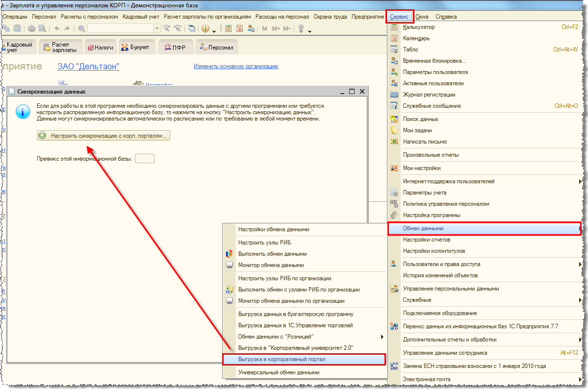Viewport: 588px width, 390px height.
Task: Click the Temporary lock user icon in the toolbar
Action: point(251,28)
